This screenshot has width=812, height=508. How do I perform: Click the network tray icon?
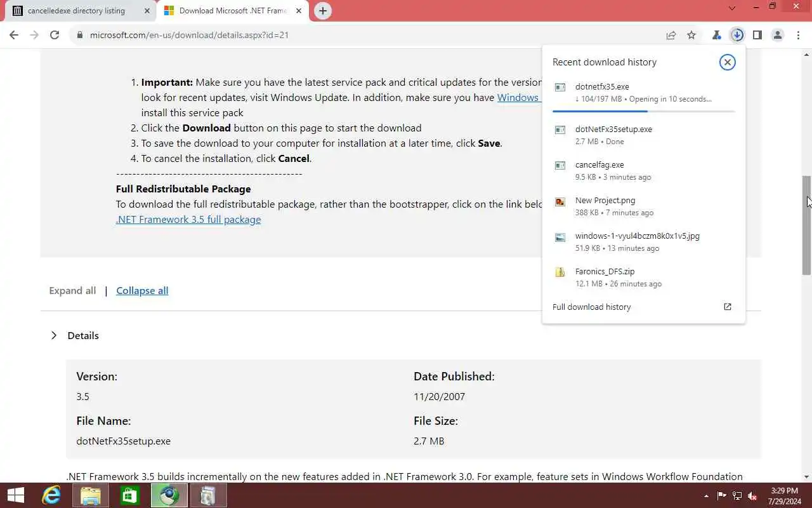pyautogui.click(x=737, y=496)
